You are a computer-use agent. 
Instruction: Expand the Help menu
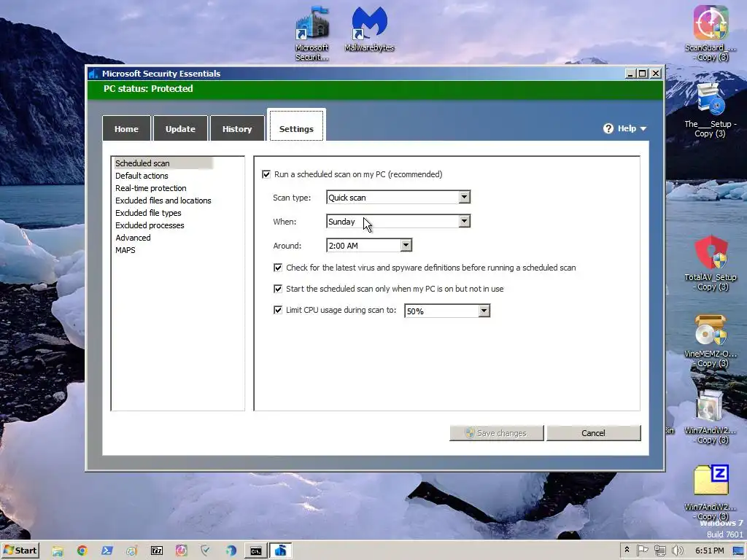[624, 128]
